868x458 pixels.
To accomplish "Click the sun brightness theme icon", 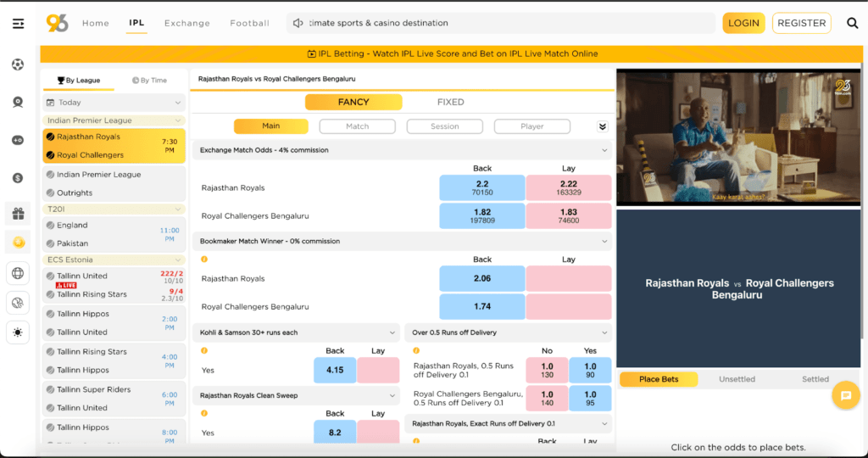I will 18,332.
